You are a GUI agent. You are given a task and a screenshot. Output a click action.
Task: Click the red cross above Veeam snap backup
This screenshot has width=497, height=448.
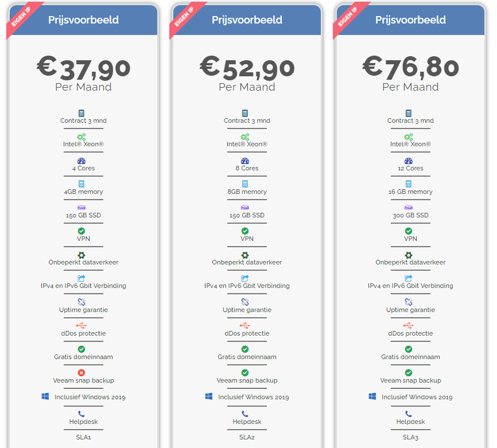[x=81, y=373]
